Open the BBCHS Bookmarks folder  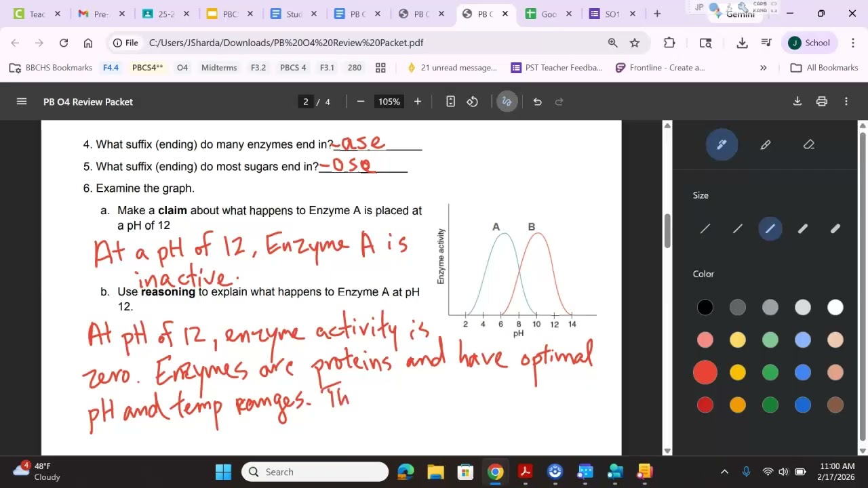tap(51, 68)
